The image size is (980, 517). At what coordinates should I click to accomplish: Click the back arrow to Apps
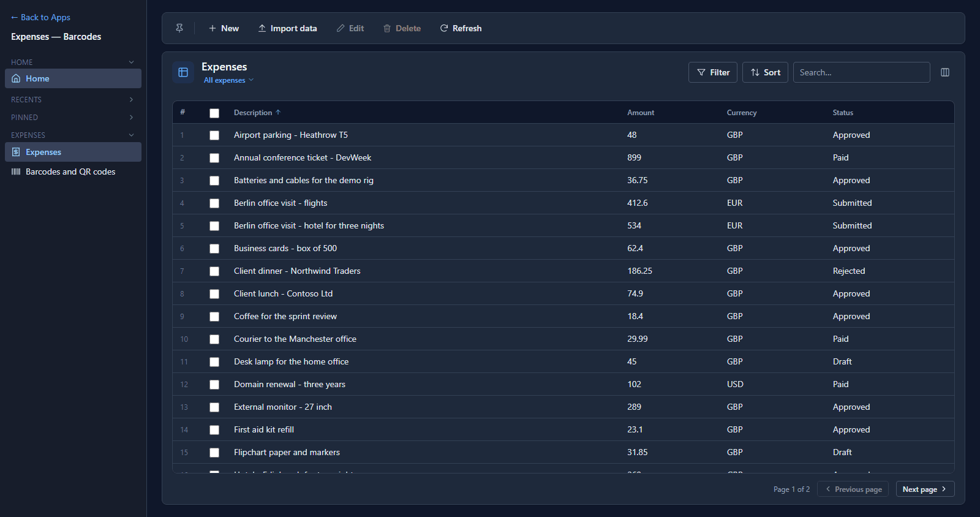15,17
